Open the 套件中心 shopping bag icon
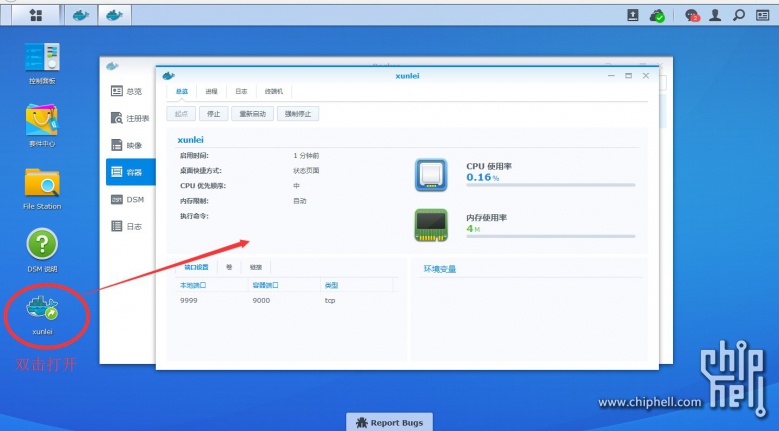Screen dimensions: 779x431 (42, 126)
